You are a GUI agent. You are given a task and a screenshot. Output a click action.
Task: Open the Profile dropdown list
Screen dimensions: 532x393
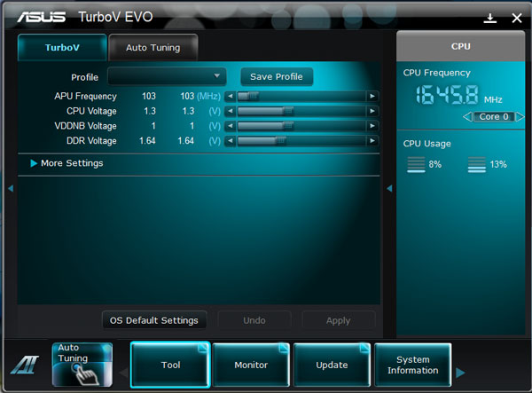pos(167,76)
